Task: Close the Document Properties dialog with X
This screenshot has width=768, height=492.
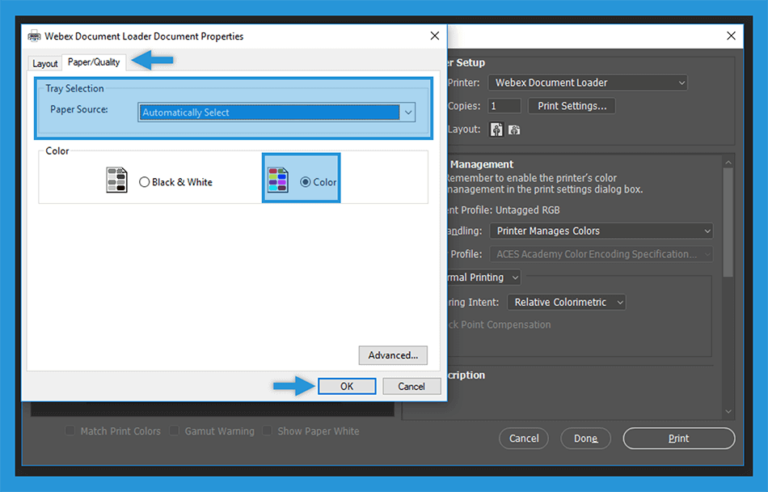Action: pos(434,36)
